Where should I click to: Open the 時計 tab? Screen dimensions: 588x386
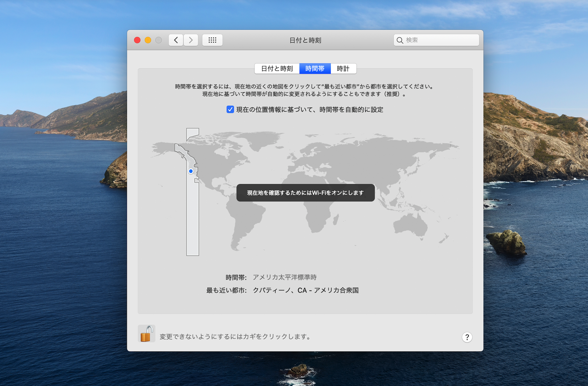pos(343,69)
